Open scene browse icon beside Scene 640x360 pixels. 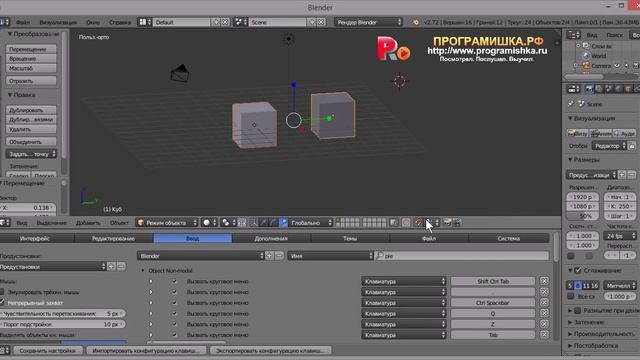pyautogui.click(x=241, y=22)
